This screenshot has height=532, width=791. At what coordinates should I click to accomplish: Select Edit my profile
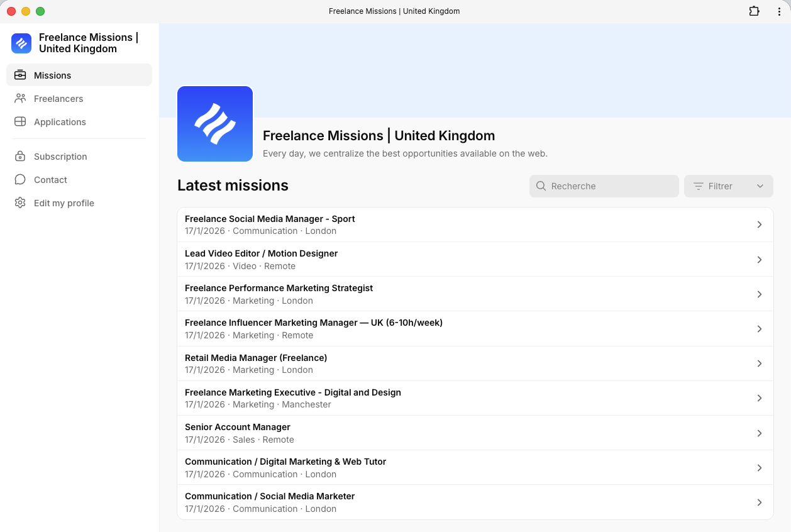coord(64,203)
